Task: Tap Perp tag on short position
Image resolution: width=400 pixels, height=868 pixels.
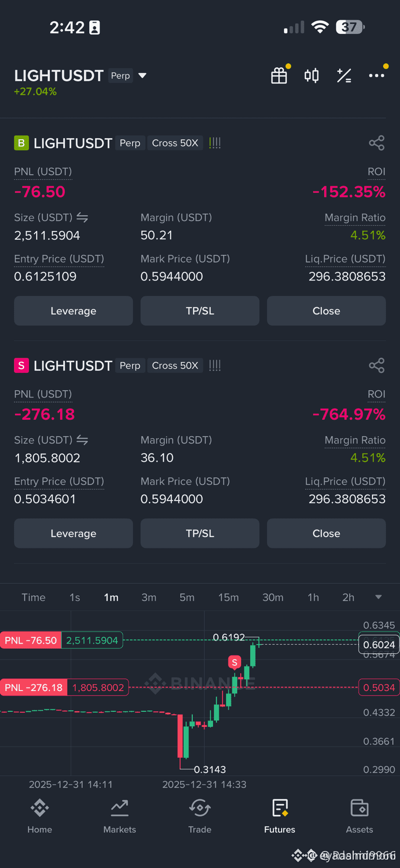Action: [130, 366]
